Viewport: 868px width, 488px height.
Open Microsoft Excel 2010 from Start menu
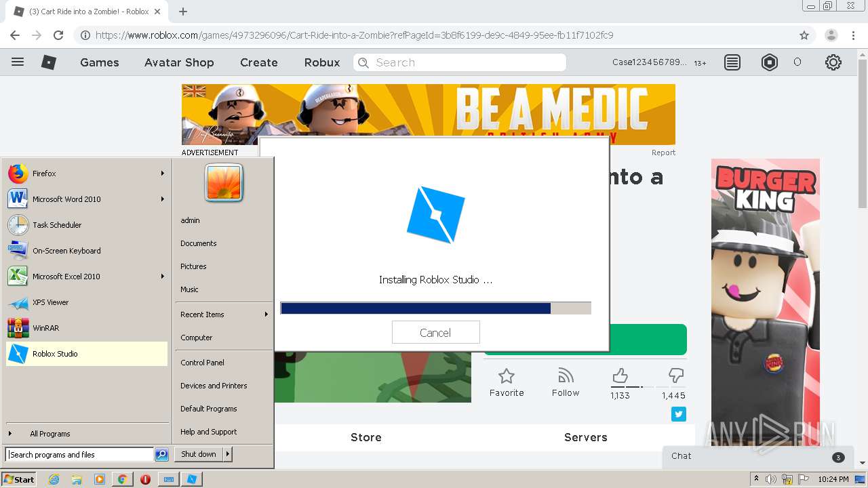click(87, 277)
